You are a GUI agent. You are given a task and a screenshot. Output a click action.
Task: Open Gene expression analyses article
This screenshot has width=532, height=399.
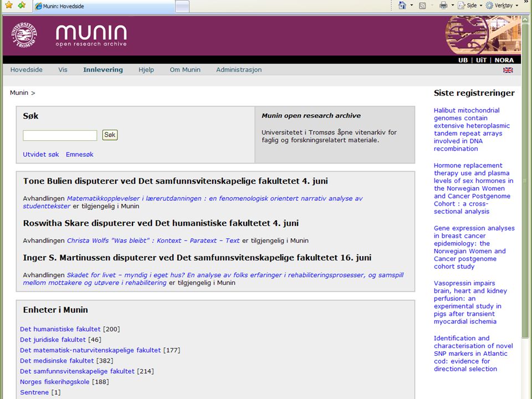point(474,247)
